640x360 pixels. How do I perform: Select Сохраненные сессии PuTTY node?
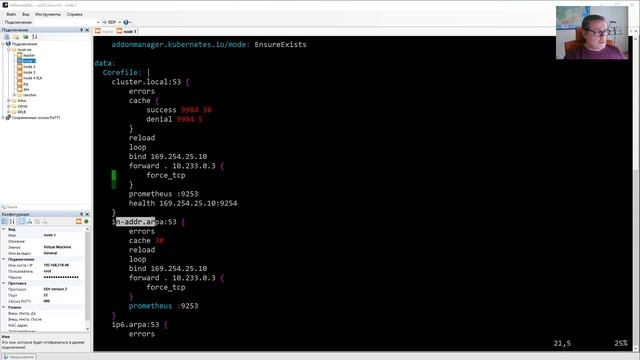(x=36, y=118)
